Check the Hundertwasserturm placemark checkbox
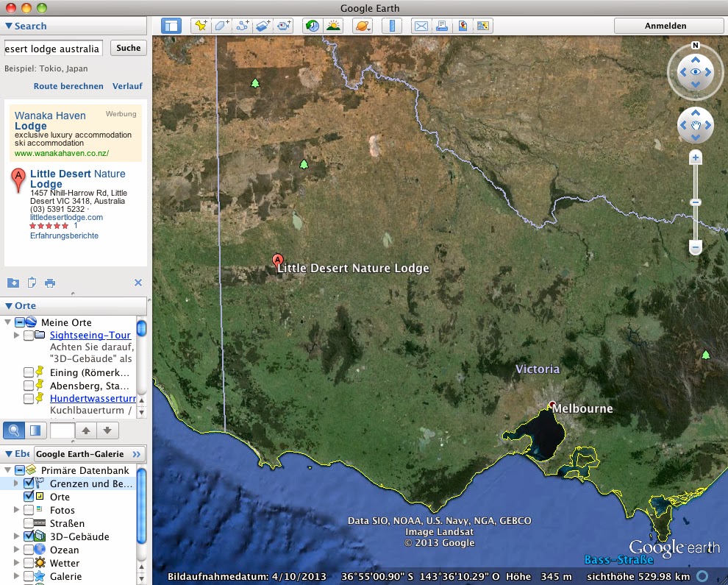The height and width of the screenshot is (585, 728). [29, 398]
